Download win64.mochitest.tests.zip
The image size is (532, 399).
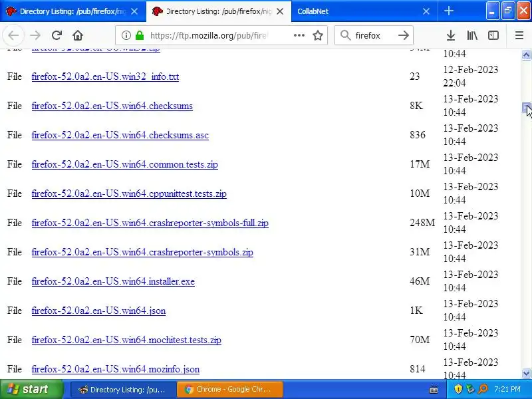(x=126, y=340)
